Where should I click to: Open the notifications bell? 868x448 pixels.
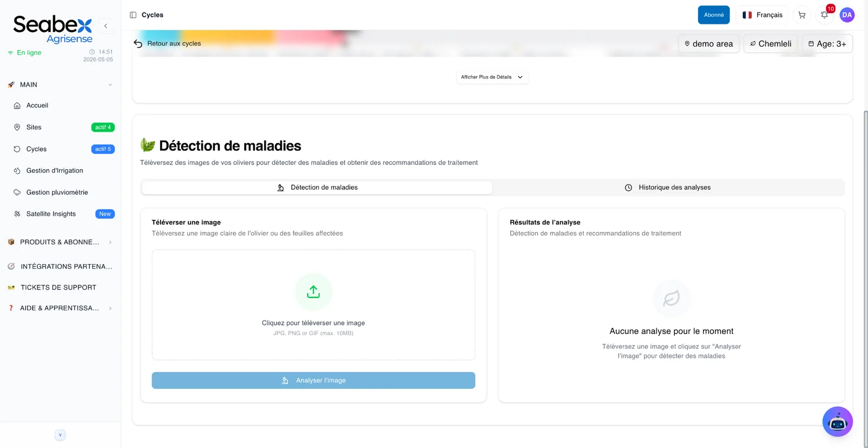(x=824, y=15)
